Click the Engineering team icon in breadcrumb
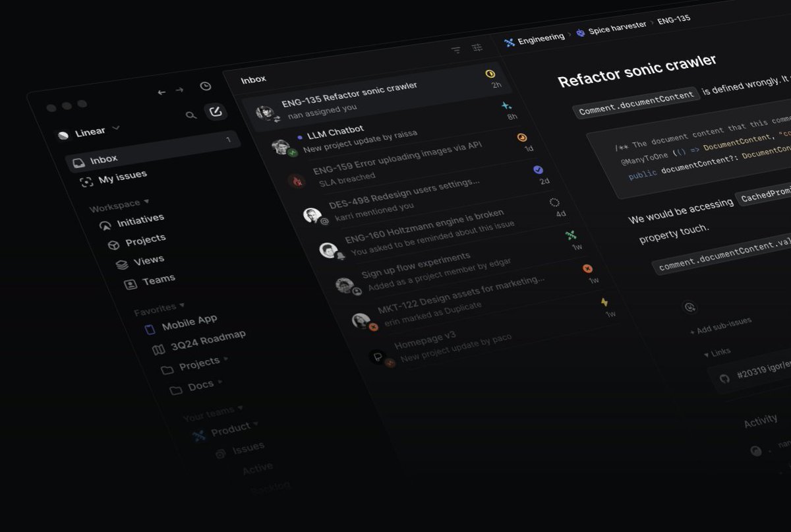This screenshot has height=532, width=791. pos(509,43)
